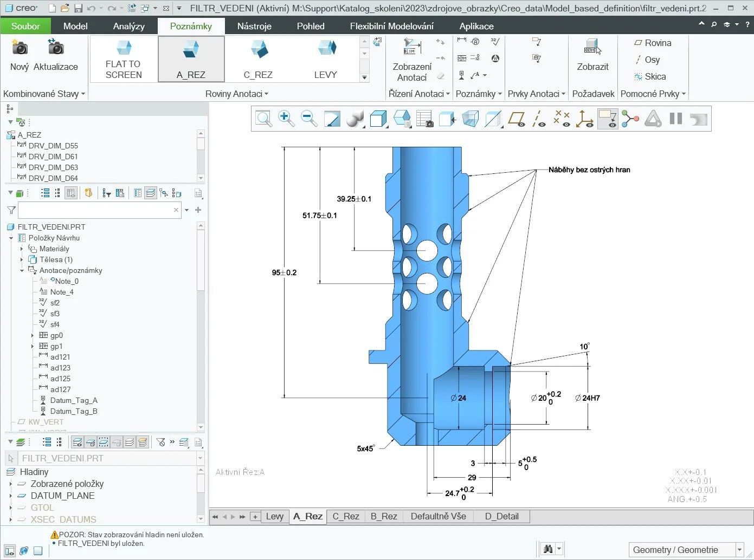754x560 pixels.
Task: Pick the surface finish annotation icon
Action: coord(494,43)
